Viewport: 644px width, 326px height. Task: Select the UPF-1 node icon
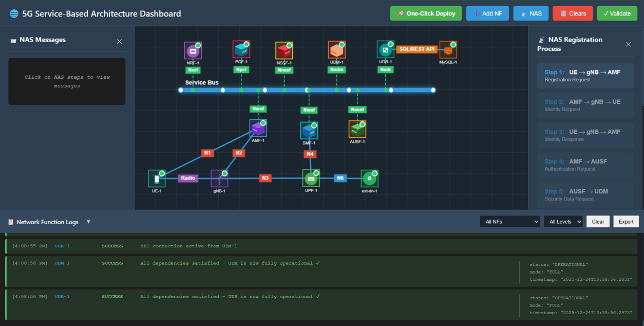point(311,179)
